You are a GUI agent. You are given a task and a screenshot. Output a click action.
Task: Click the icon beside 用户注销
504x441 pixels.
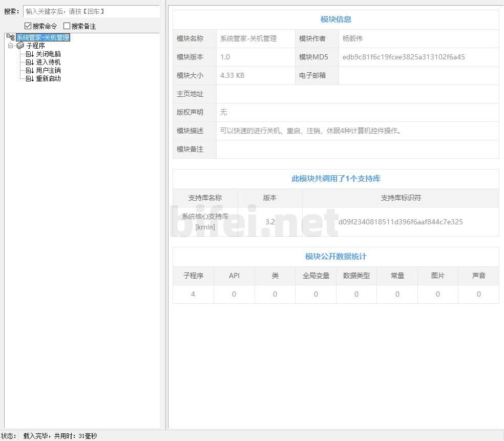pos(30,70)
